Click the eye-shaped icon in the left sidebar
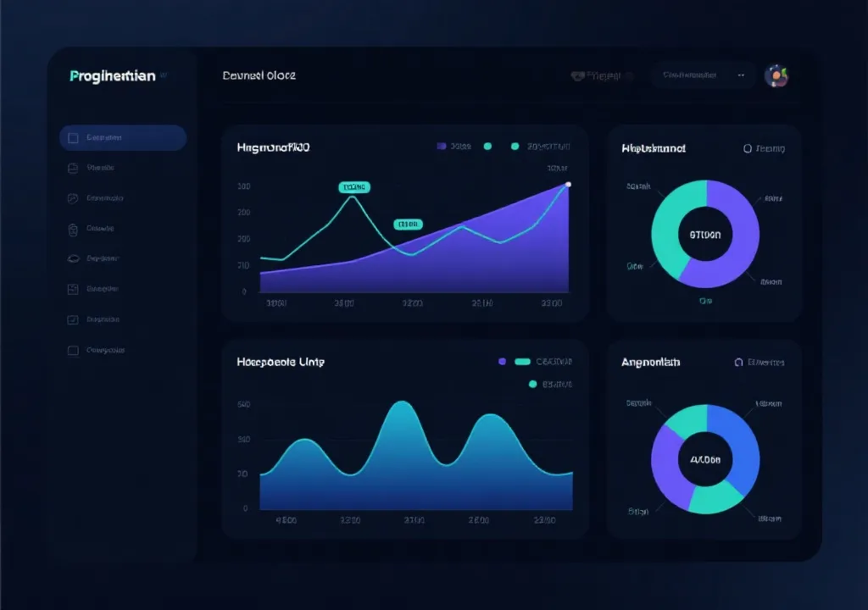The width and height of the screenshot is (868, 610). coord(73,258)
